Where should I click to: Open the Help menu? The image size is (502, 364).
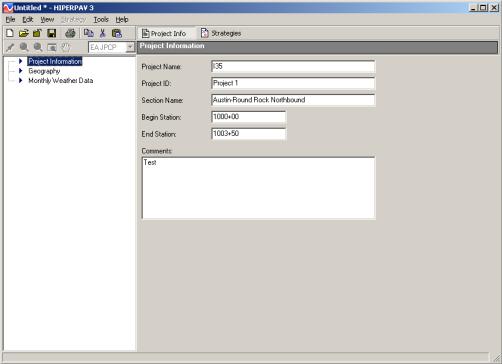[x=122, y=20]
